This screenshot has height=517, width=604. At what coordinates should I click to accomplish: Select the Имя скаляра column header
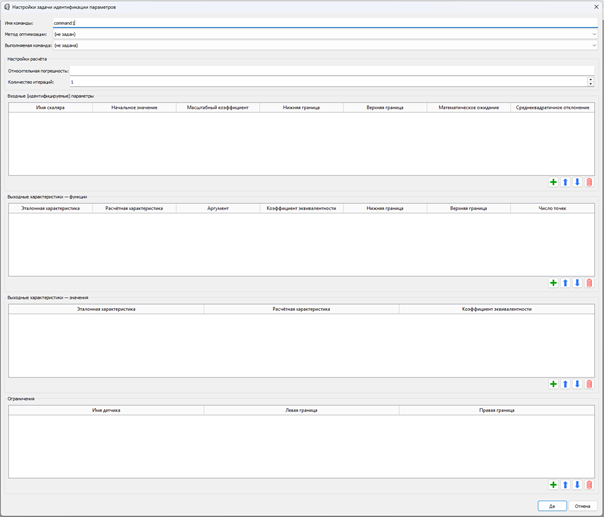(50, 107)
